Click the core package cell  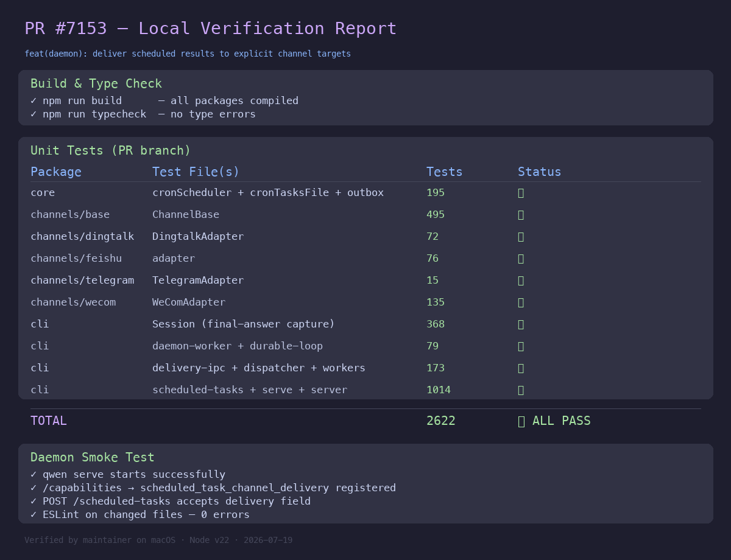(43, 192)
